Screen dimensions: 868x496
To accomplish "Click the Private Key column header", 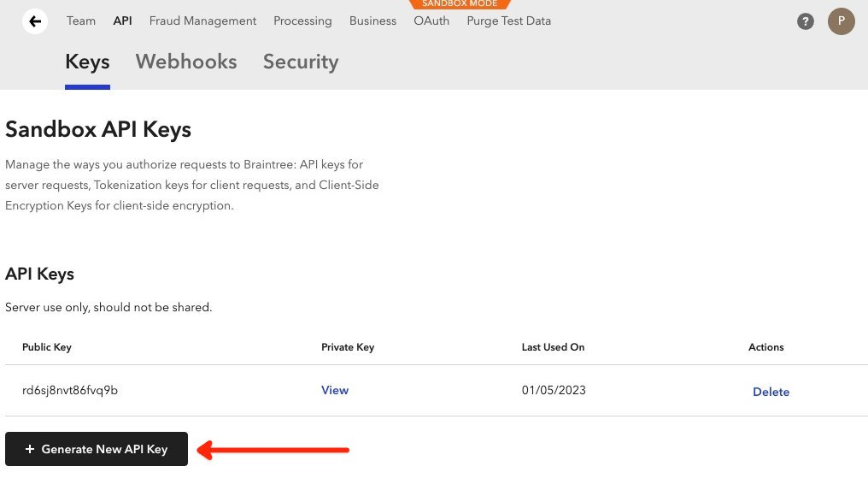I will 348,347.
